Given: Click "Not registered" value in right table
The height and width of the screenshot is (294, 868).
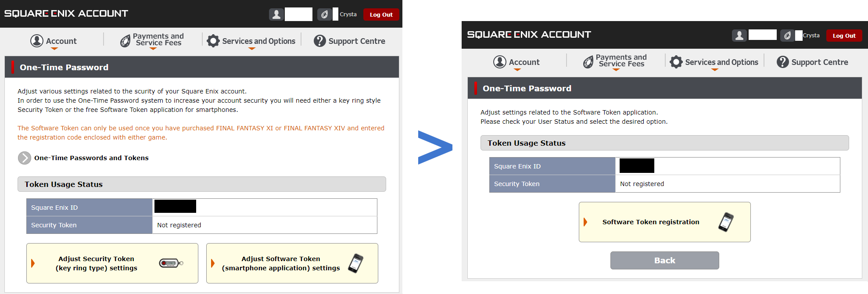Looking at the screenshot, I should pos(642,184).
